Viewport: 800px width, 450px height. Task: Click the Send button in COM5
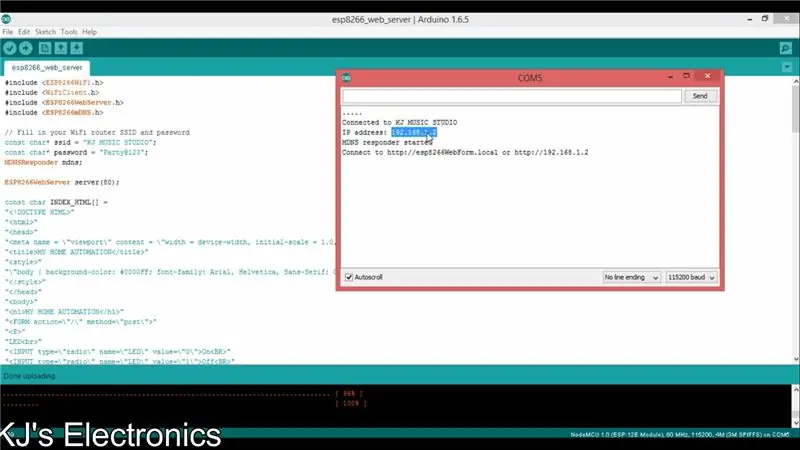pyautogui.click(x=700, y=96)
